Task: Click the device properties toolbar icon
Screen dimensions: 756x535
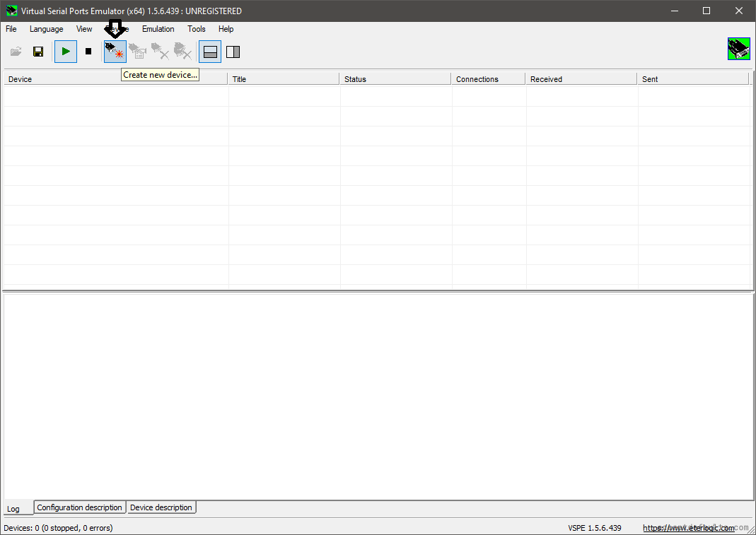Action: (137, 52)
